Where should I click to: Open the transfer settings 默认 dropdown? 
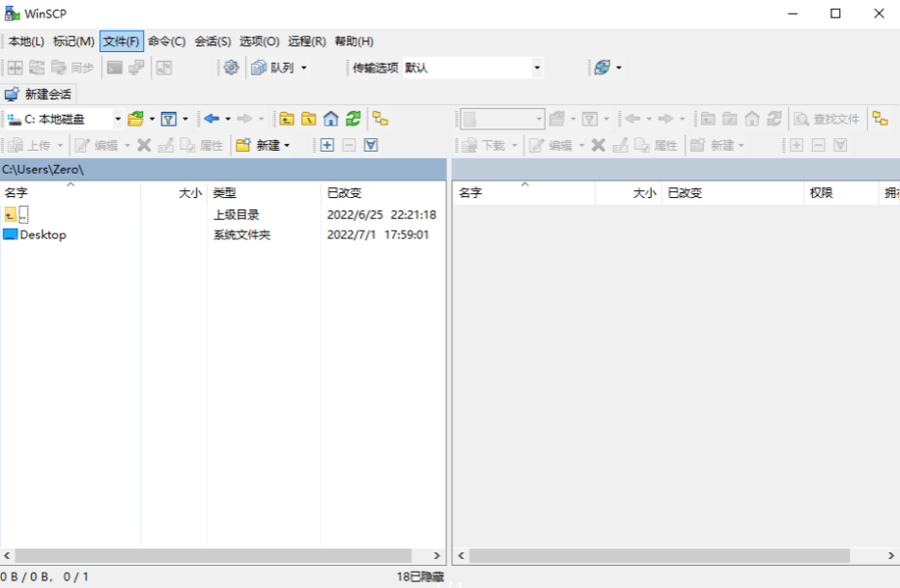[537, 68]
